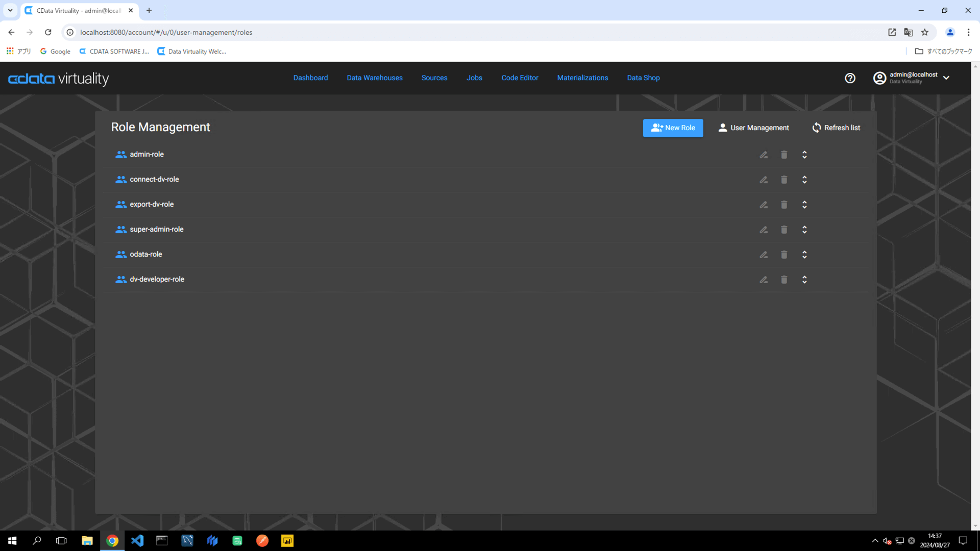Refresh the role list
Image resolution: width=980 pixels, height=551 pixels.
click(x=836, y=128)
